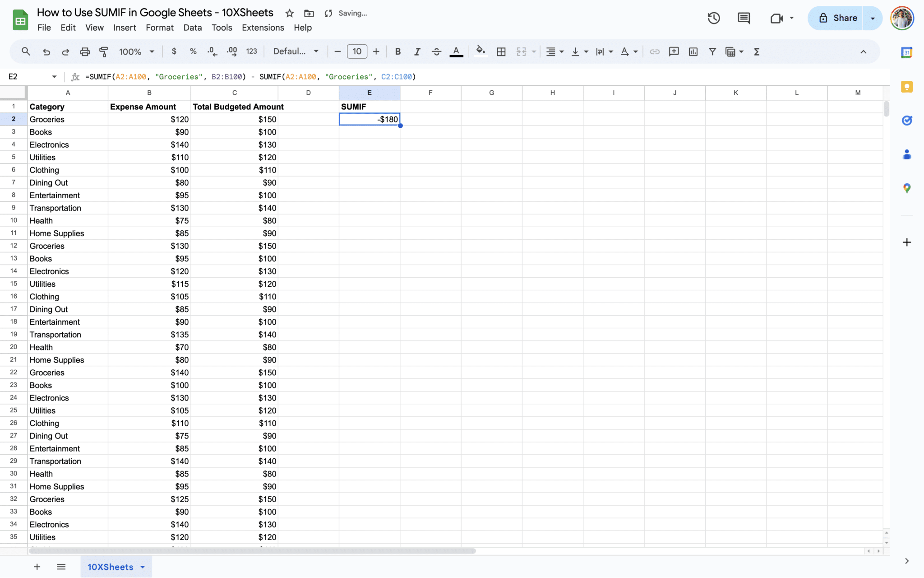Open the 10XSheets tab options arrow
Screen dimensions: 924x578
pyautogui.click(x=143, y=567)
